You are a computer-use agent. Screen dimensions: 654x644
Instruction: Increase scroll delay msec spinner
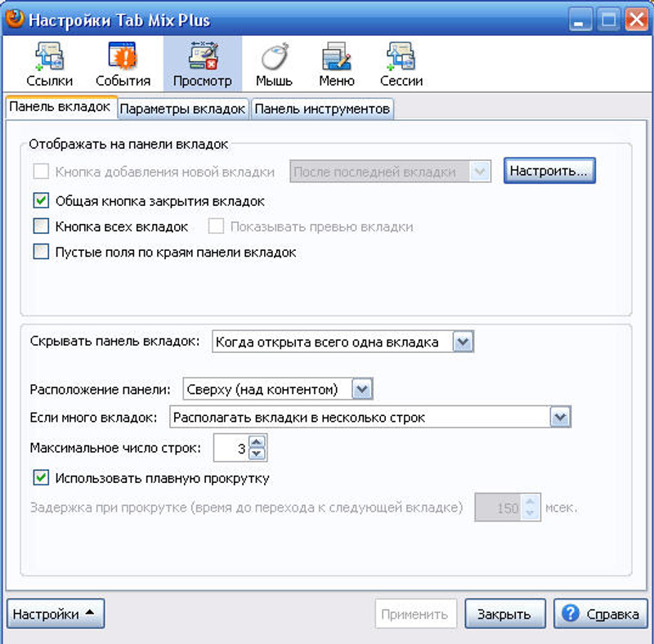coord(530,502)
